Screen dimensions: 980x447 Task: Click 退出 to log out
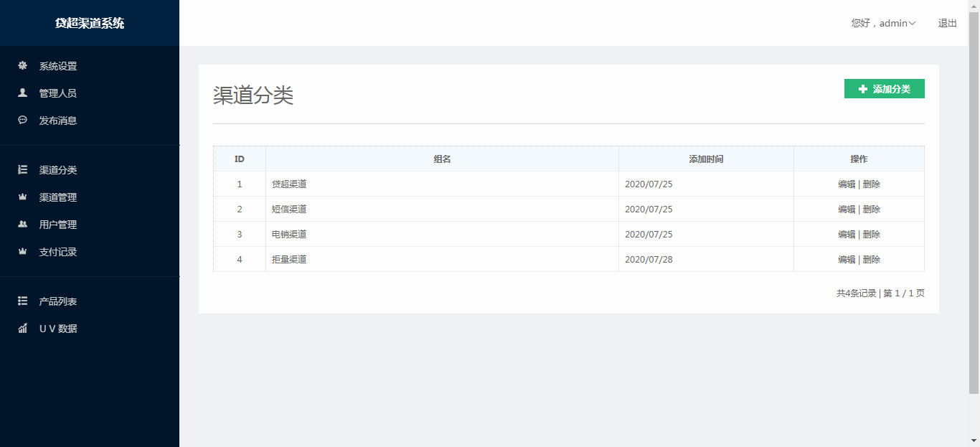947,23
